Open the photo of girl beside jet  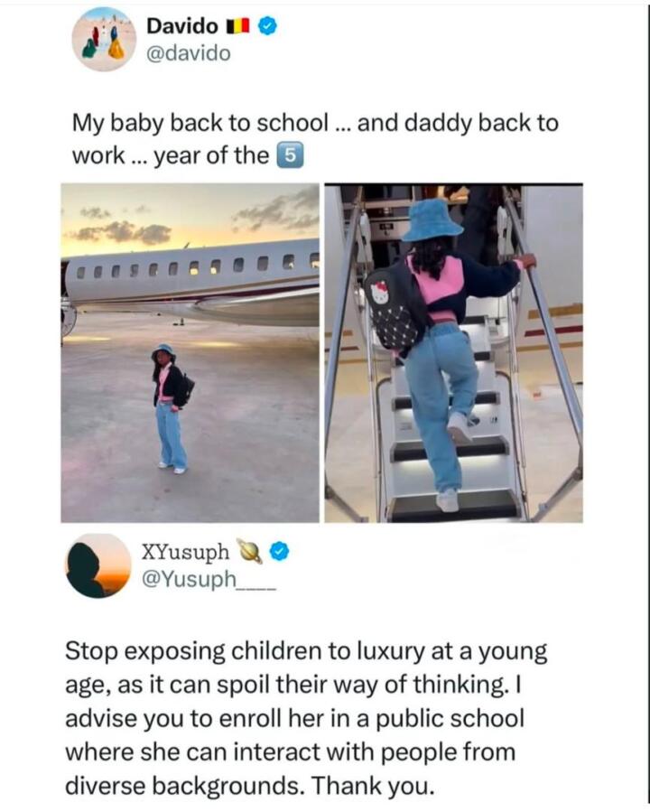190,352
